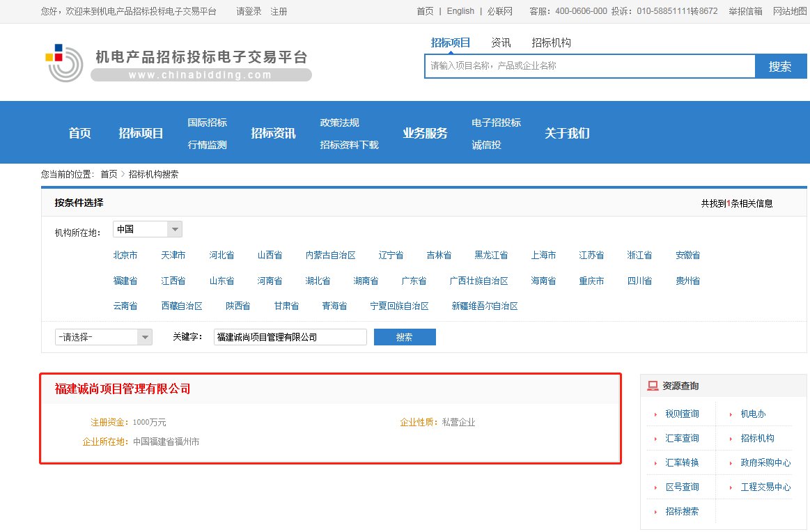810x532 pixels.
Task: Filter by 广西壮族自治区
Action: pos(479,281)
